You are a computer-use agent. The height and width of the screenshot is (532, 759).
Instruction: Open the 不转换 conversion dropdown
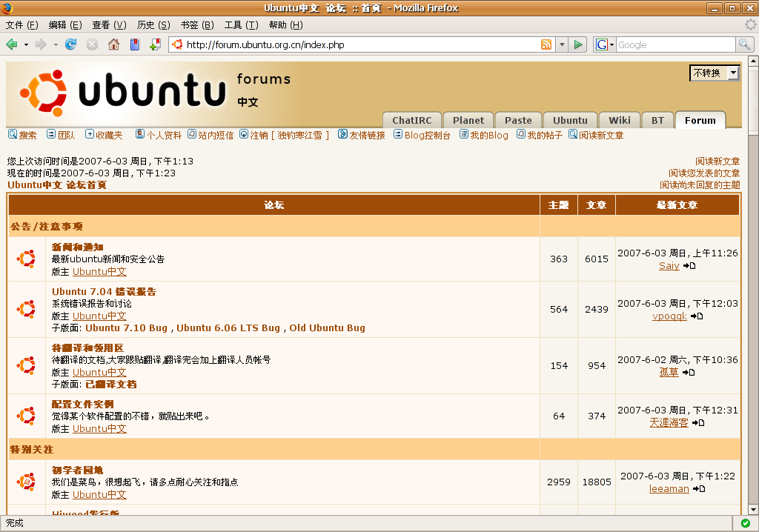[x=715, y=73]
